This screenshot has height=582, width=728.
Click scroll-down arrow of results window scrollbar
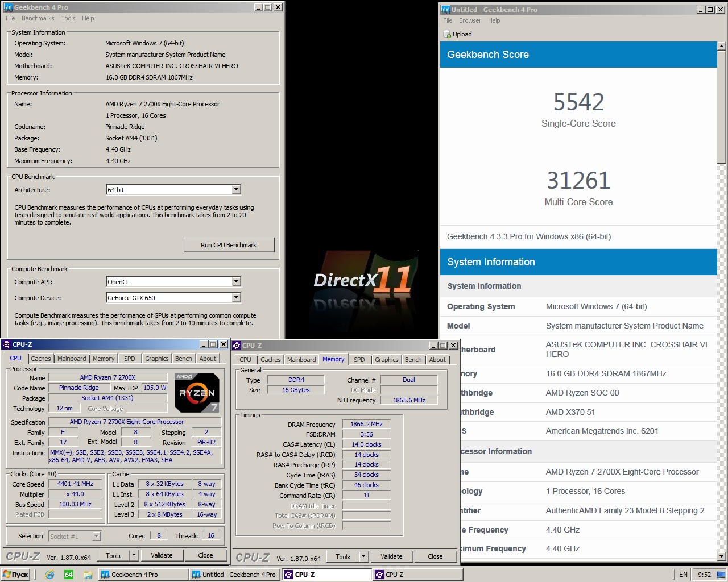click(x=722, y=556)
